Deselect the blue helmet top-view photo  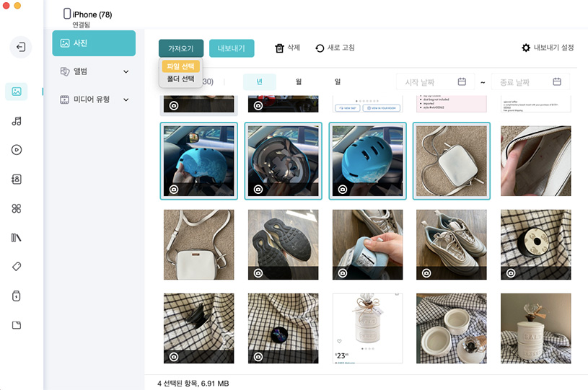(x=367, y=160)
